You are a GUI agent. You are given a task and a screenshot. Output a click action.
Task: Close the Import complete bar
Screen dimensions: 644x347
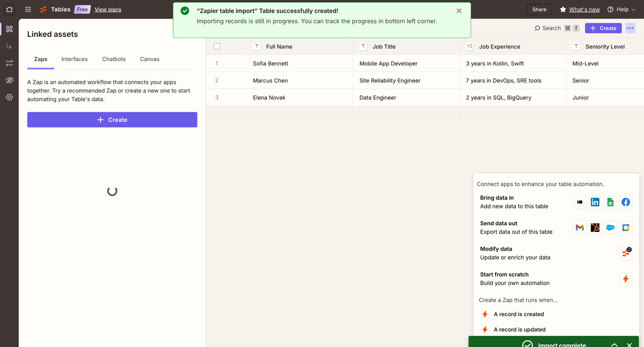tap(630, 344)
